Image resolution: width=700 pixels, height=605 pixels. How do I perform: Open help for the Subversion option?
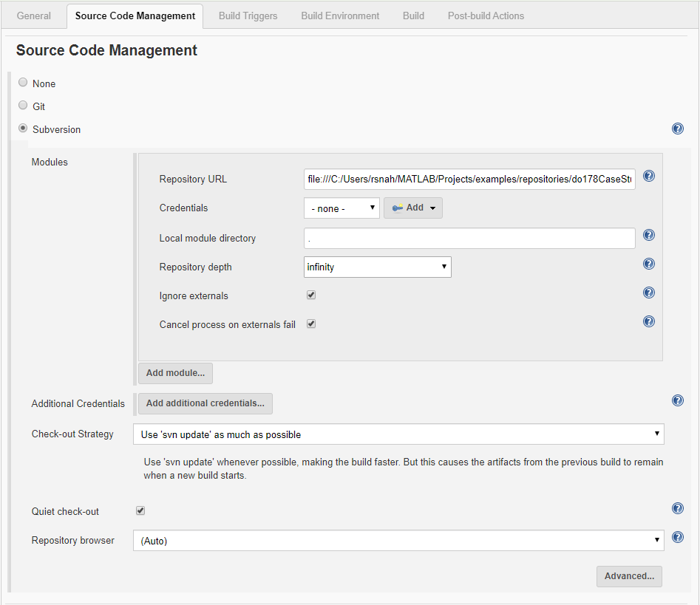point(677,128)
